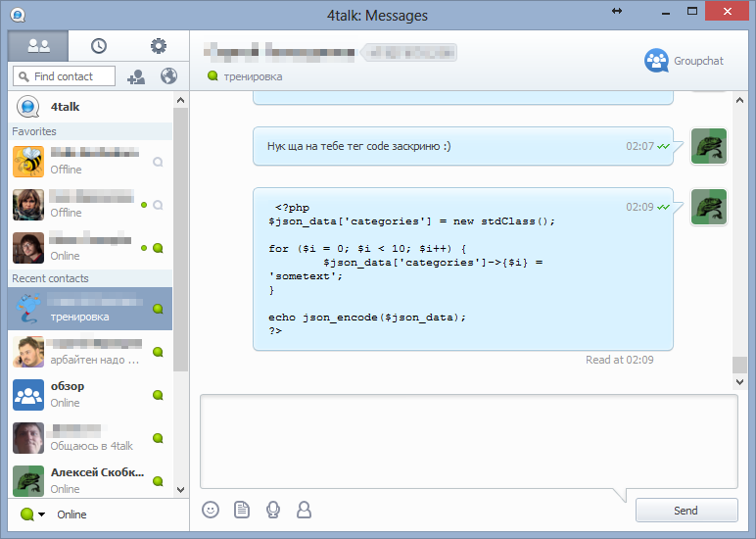Click the microphone voice message icon
Image resolution: width=756 pixels, height=539 pixels.
pyautogui.click(x=273, y=510)
